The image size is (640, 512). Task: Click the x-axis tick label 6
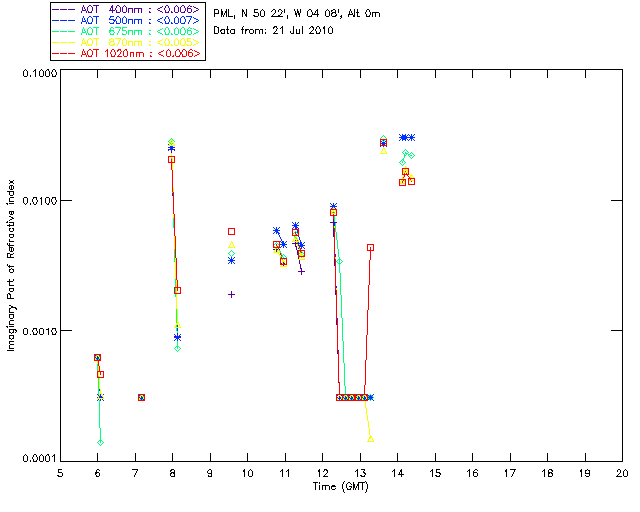[98, 473]
